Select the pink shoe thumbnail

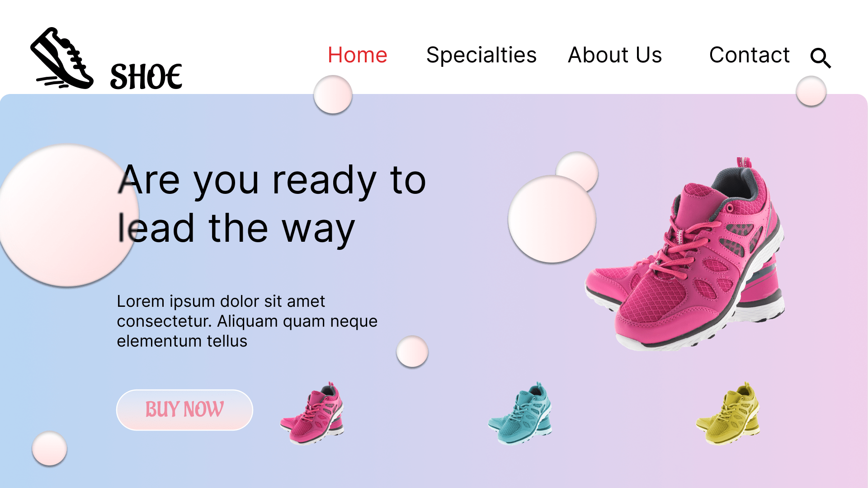(x=312, y=413)
